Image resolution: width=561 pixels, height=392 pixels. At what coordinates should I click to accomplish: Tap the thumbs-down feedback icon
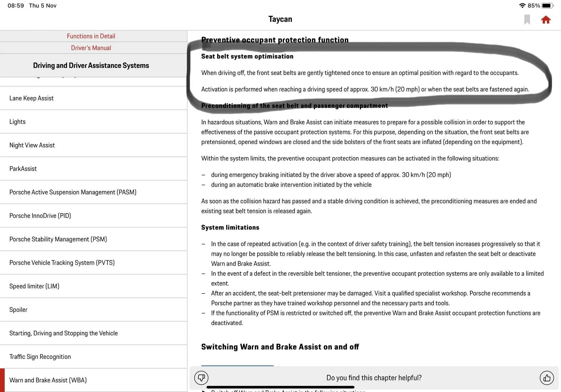[201, 378]
